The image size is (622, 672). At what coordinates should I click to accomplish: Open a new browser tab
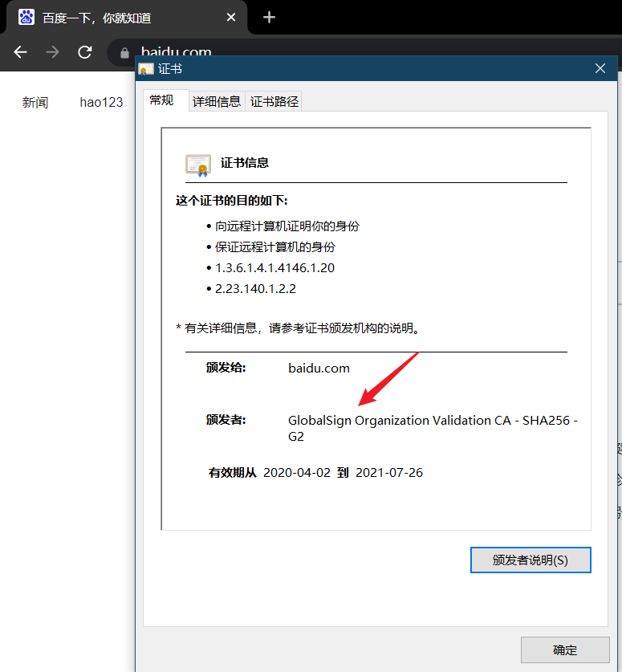[269, 18]
